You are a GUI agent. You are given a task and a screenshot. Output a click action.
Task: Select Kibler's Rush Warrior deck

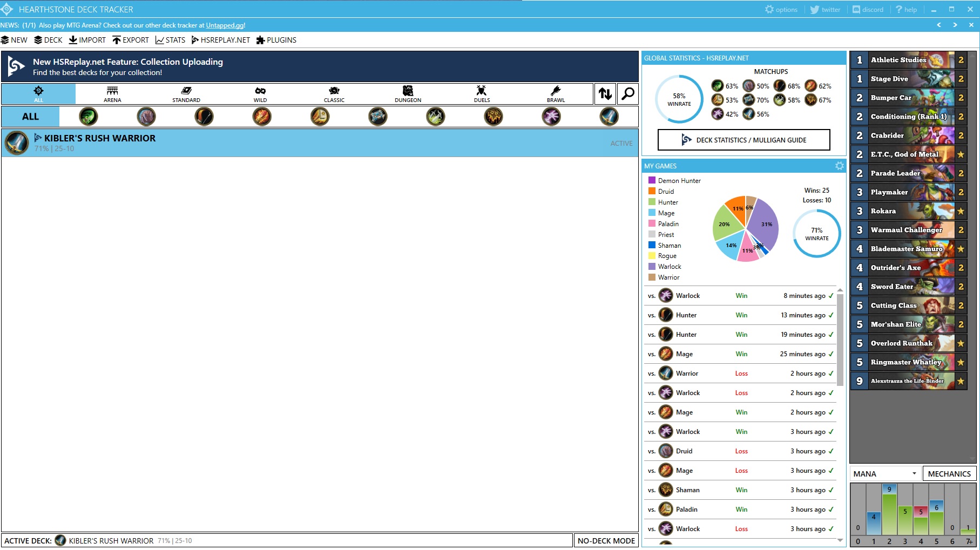coord(320,143)
